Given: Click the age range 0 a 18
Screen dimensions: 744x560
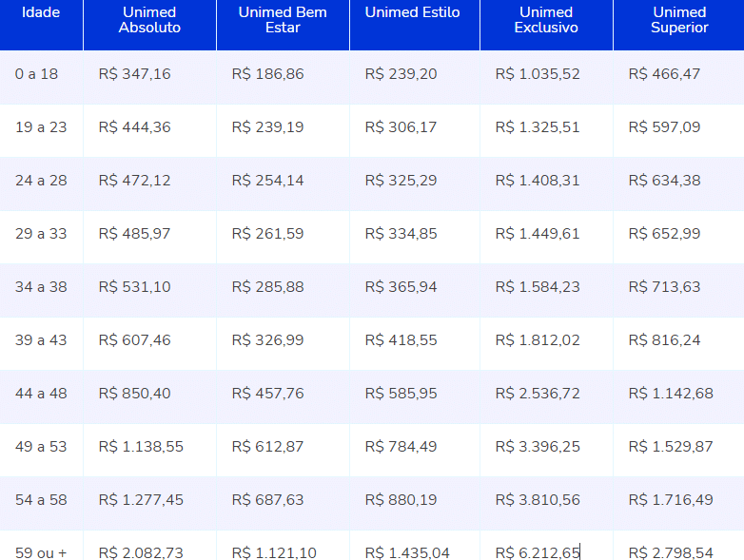Looking at the screenshot, I should pos(36,74).
